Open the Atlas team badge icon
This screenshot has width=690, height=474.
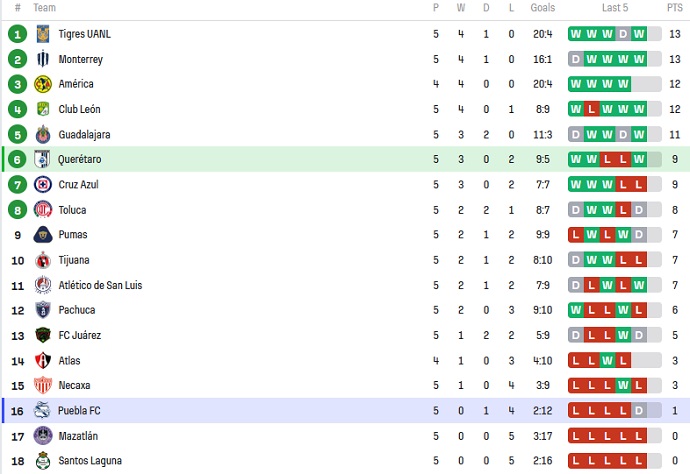[x=42, y=360]
